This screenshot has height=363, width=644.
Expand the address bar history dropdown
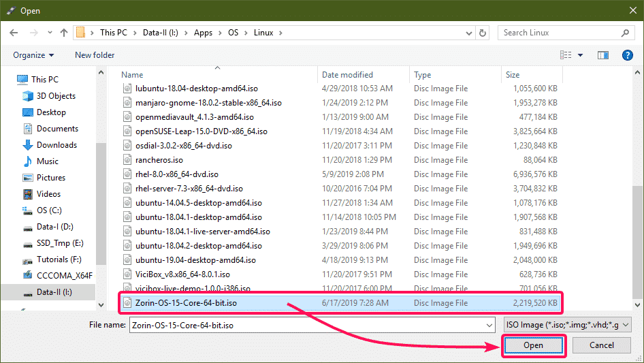[x=468, y=33]
